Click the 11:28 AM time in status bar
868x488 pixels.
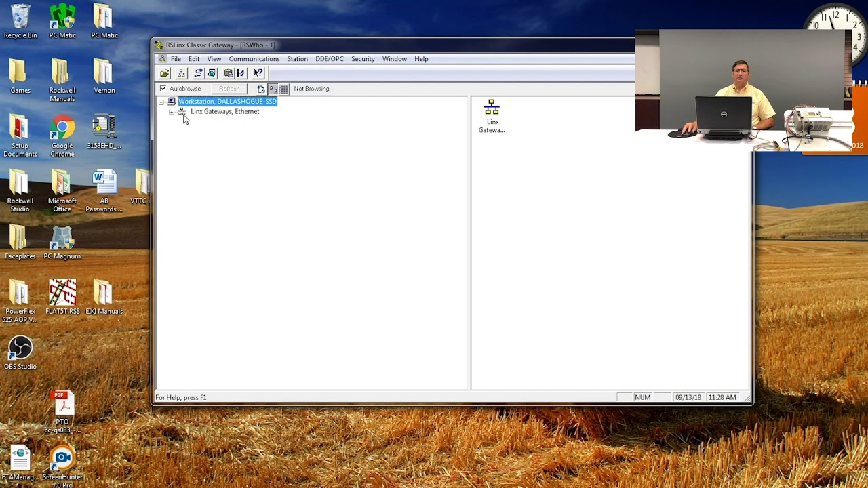coord(722,397)
